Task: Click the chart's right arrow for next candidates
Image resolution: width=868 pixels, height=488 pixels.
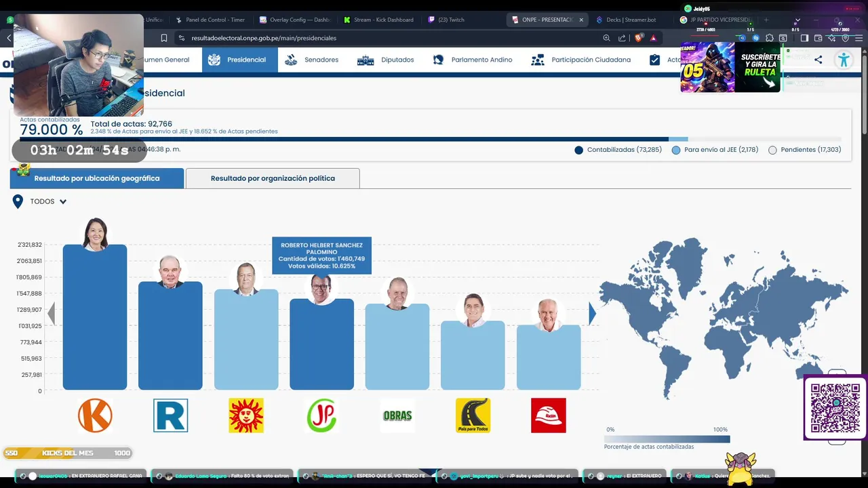Action: [592, 314]
